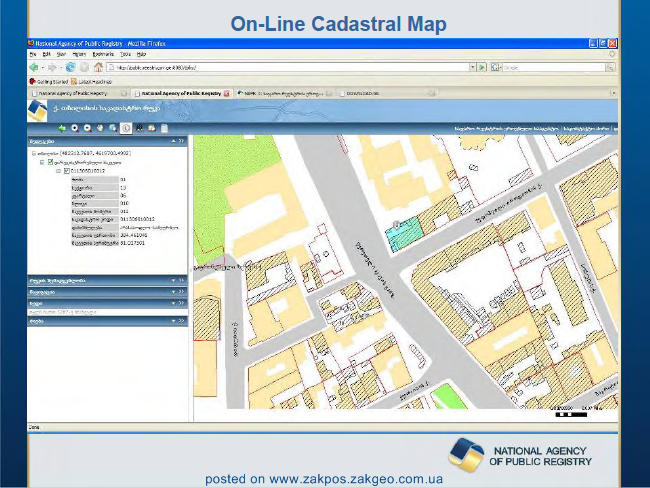Open the View menu
650x488 pixels.
(61, 54)
